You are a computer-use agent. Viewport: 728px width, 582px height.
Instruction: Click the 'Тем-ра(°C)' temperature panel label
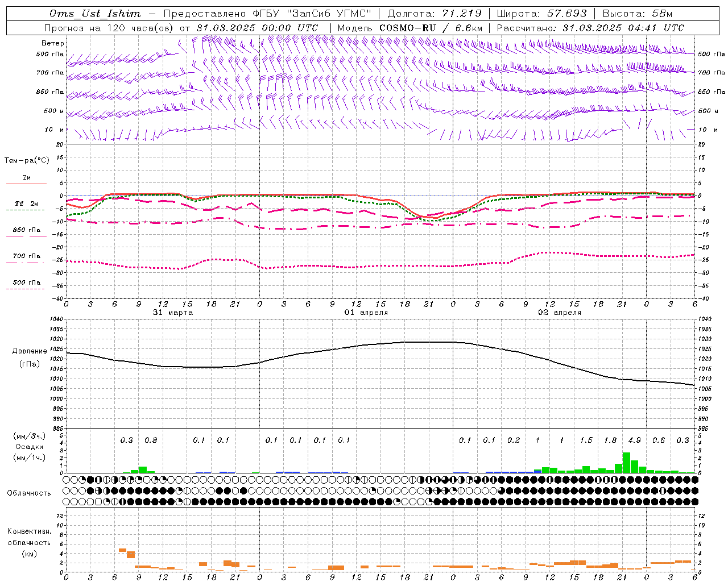tap(27, 161)
